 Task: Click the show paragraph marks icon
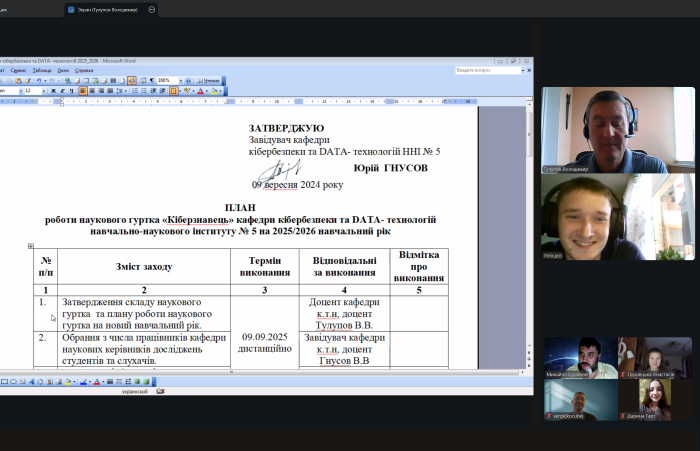(151, 80)
